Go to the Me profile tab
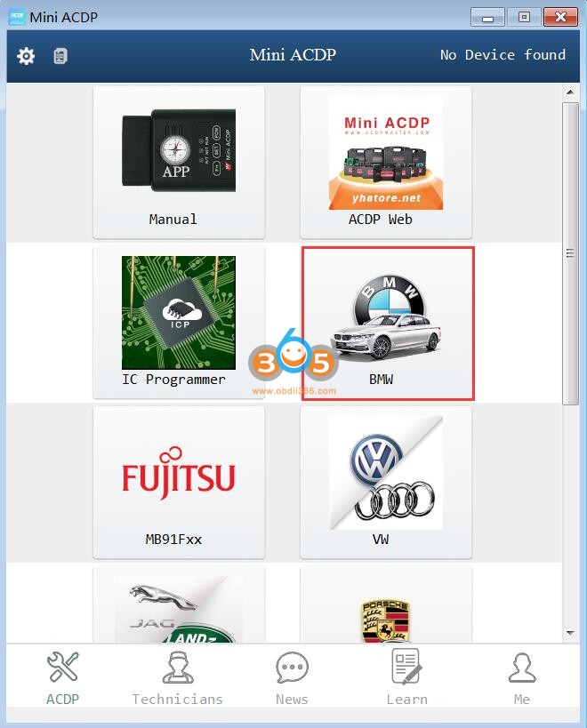Viewport: 587px width, 728px height. pos(522,678)
